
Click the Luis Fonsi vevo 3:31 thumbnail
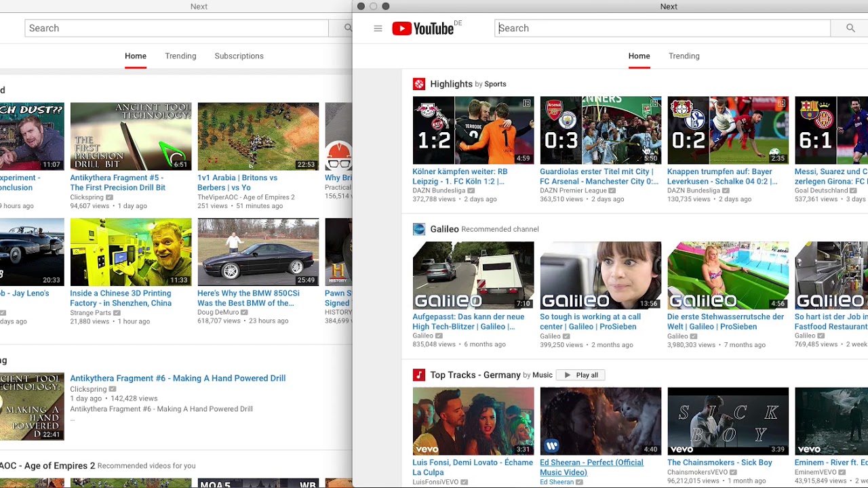tap(473, 421)
